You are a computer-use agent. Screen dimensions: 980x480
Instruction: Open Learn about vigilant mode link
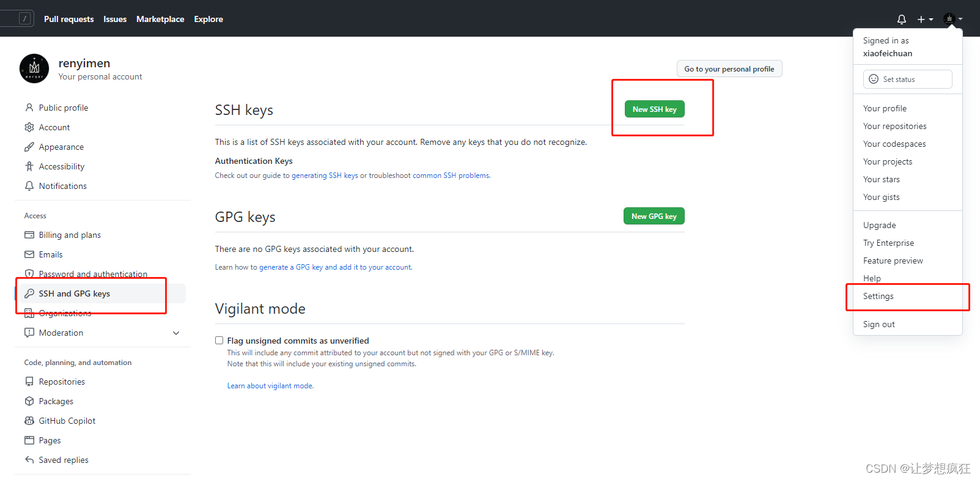pyautogui.click(x=270, y=386)
